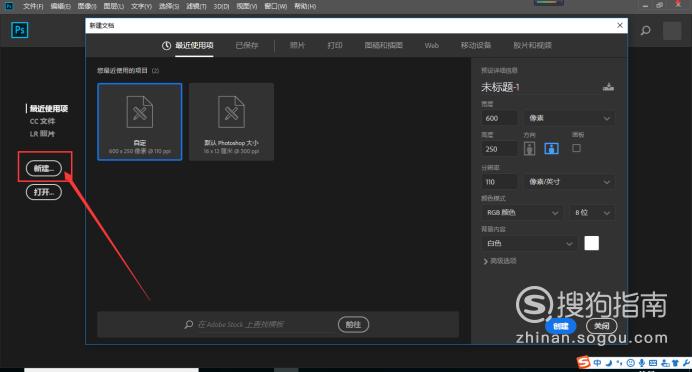
Task: Open the 图像(I) menu
Action: 87,6
